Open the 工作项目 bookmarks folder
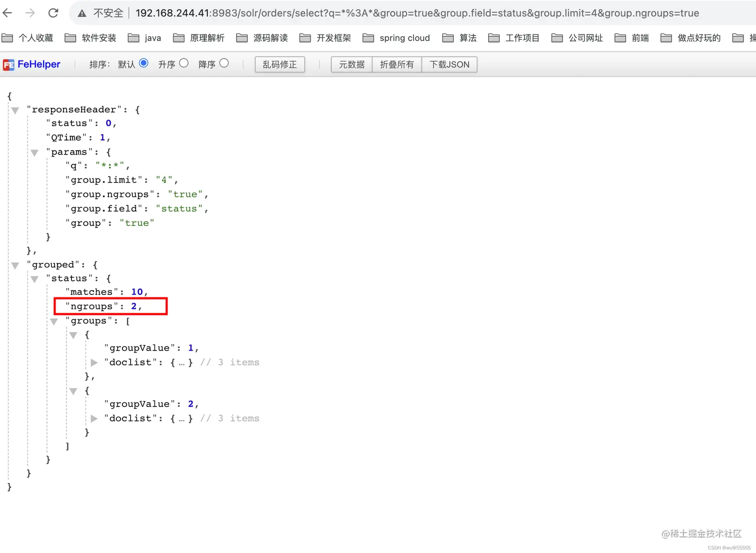 point(514,38)
